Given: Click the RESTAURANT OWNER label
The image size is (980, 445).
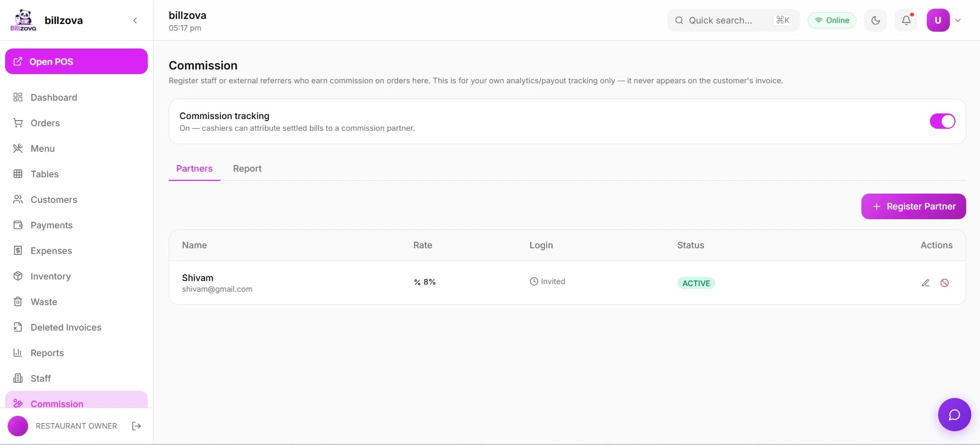Looking at the screenshot, I should [x=76, y=426].
